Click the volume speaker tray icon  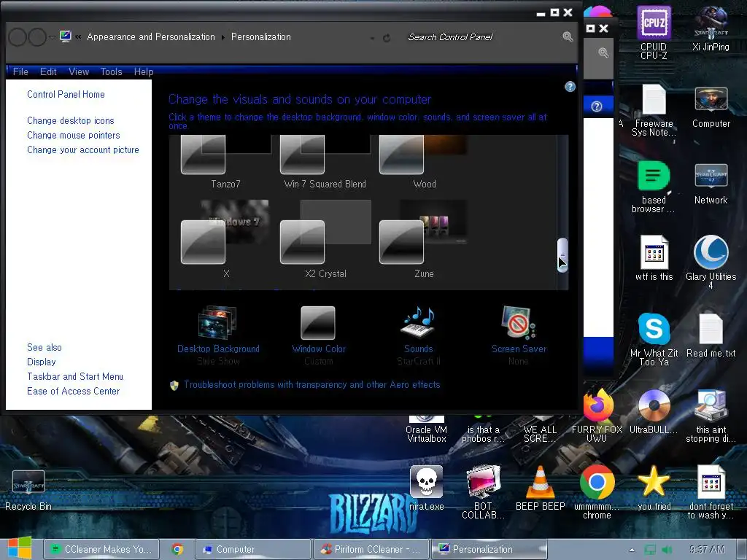pyautogui.click(x=667, y=550)
